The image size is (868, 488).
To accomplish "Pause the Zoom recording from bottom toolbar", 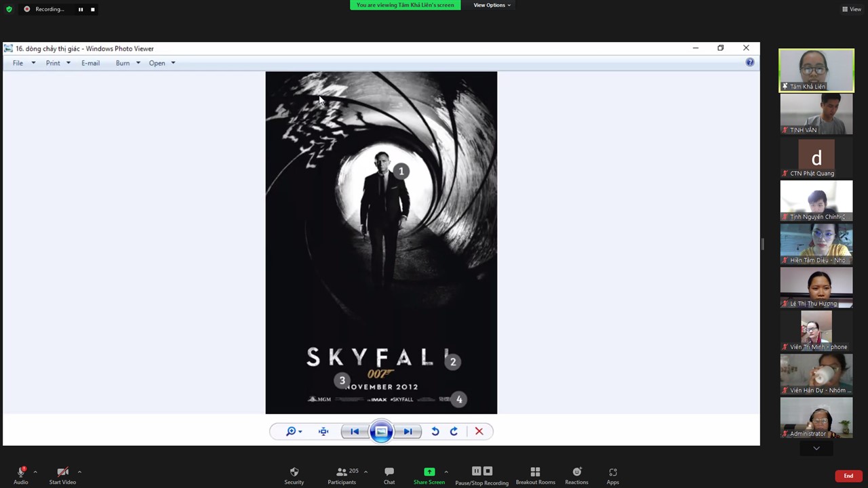I will tap(476, 471).
